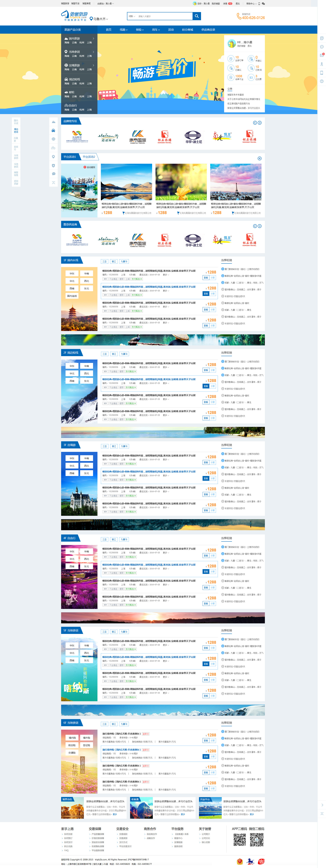Click the bicycle icon in the floating sidebar
Screen dimensions: 326x868
coord(53,148)
